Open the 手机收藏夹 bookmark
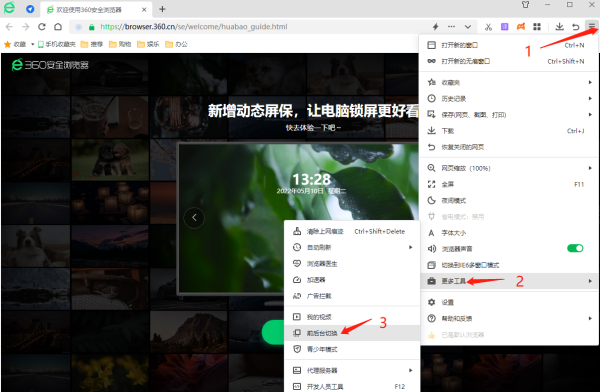The height and width of the screenshot is (392, 600). click(57, 44)
